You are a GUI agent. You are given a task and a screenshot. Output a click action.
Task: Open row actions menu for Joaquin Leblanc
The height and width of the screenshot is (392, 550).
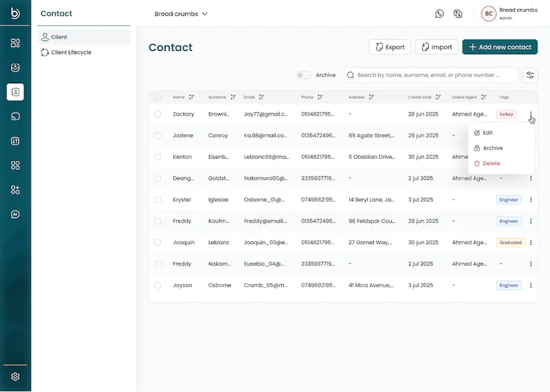[x=531, y=243]
